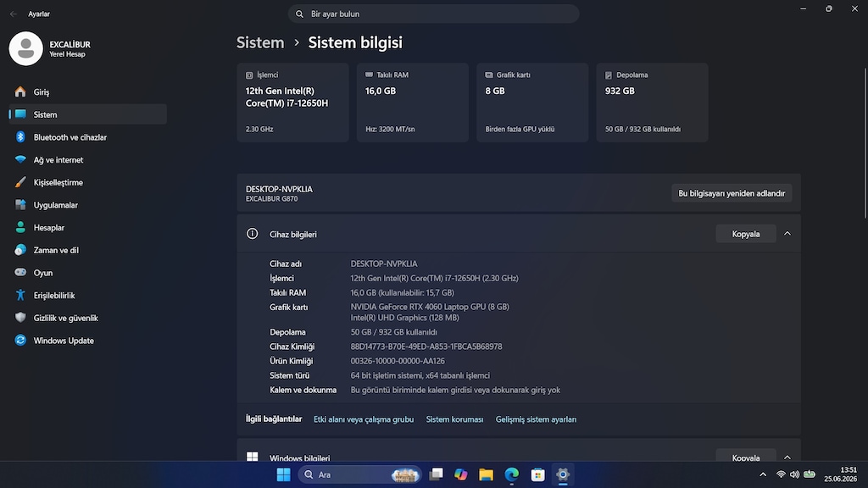Open Kişiselleştirme settings page
The image size is (868, 488).
point(88,182)
